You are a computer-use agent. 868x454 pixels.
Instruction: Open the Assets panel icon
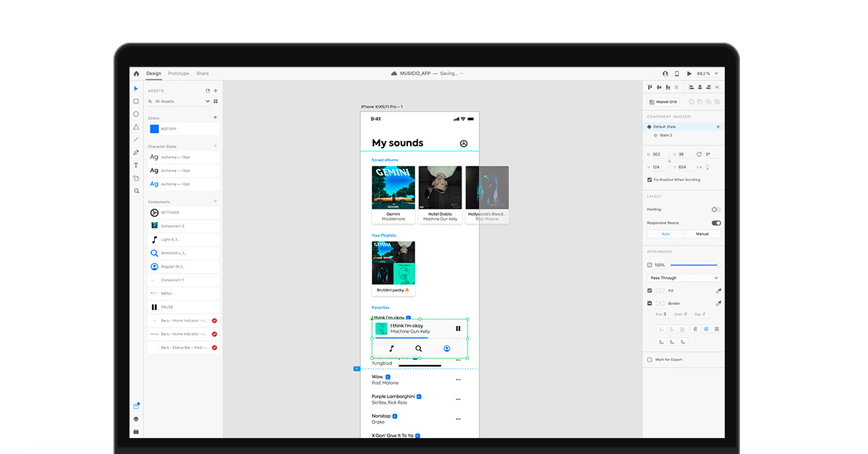coord(136,406)
